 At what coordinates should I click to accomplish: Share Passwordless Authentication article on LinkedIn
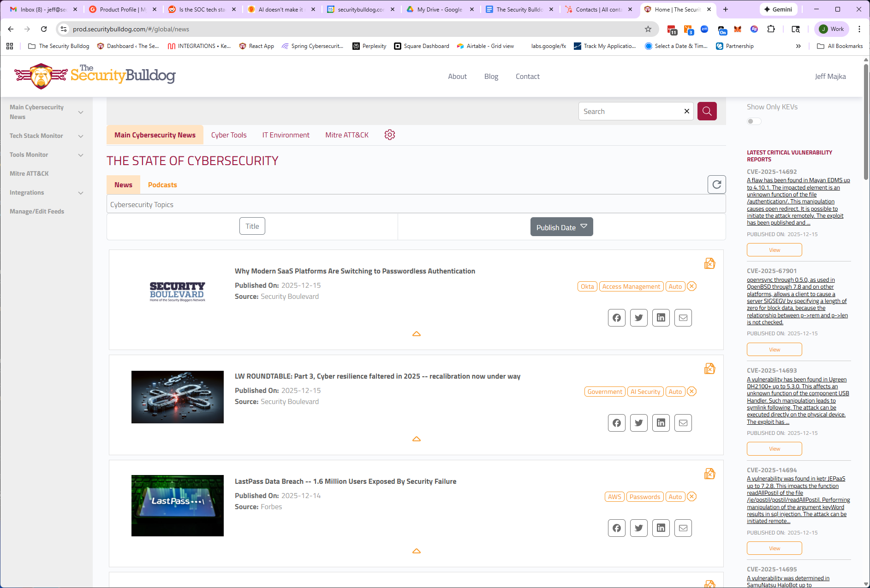click(661, 318)
